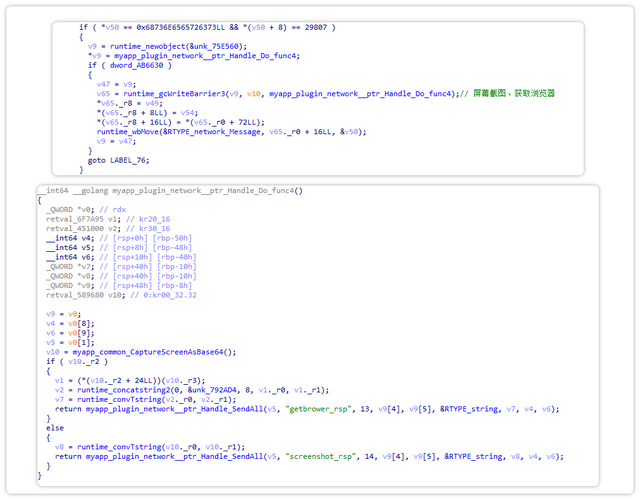Click the __int64 v4 declaration
Image resolution: width=640 pixels, height=500 pixels.
click(119, 238)
